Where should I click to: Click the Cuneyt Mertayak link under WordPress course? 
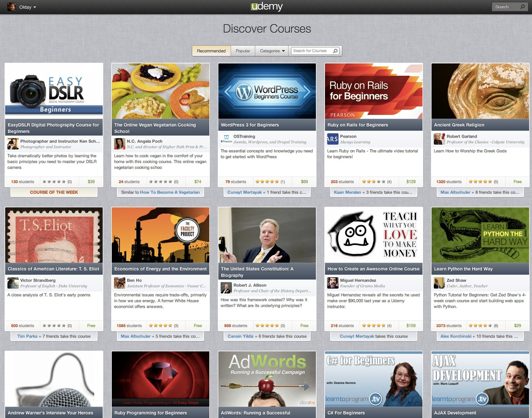[245, 192]
